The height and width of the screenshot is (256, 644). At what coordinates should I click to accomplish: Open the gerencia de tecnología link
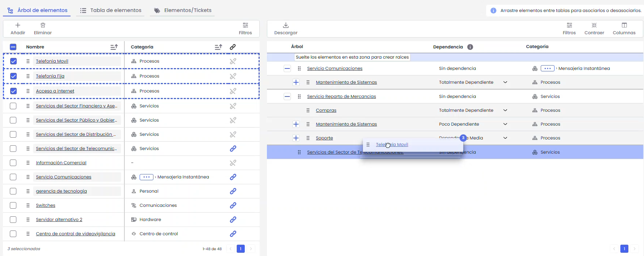[61, 191]
